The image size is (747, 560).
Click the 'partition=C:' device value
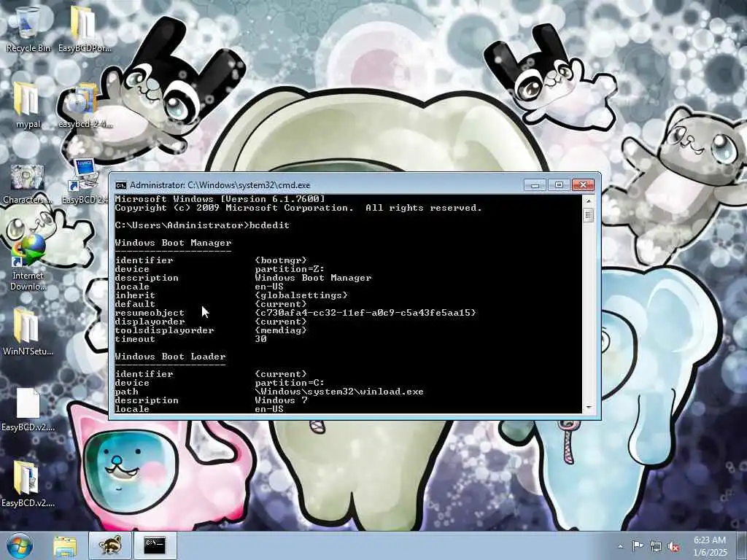point(290,383)
